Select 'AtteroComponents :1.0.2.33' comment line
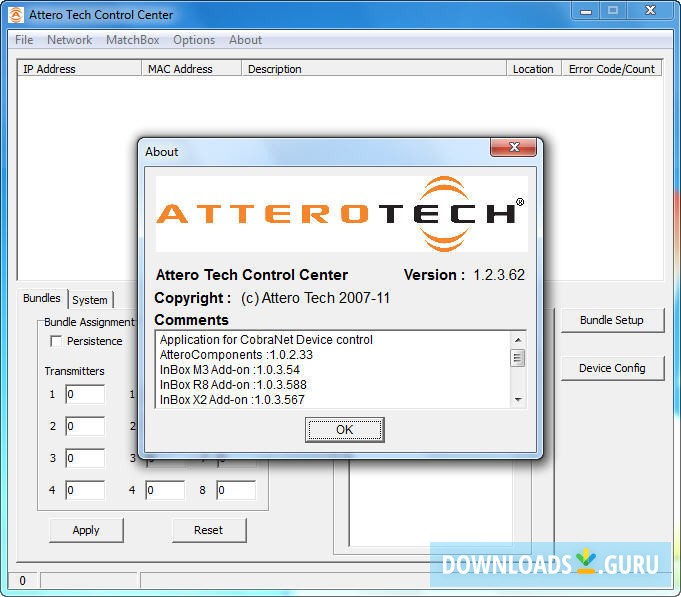 coord(236,355)
